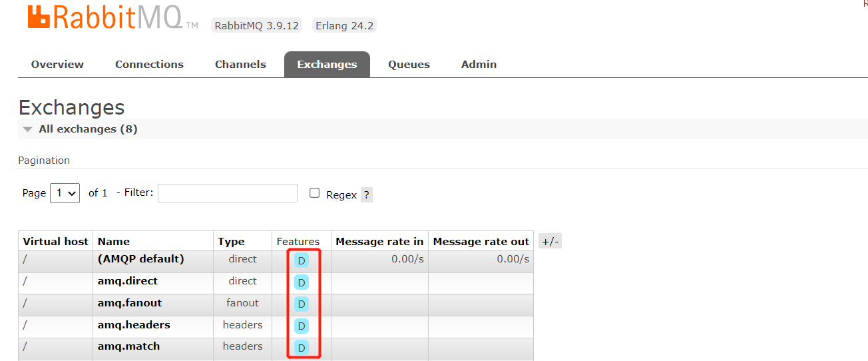
Task: Open the Admin tab
Action: 479,65
